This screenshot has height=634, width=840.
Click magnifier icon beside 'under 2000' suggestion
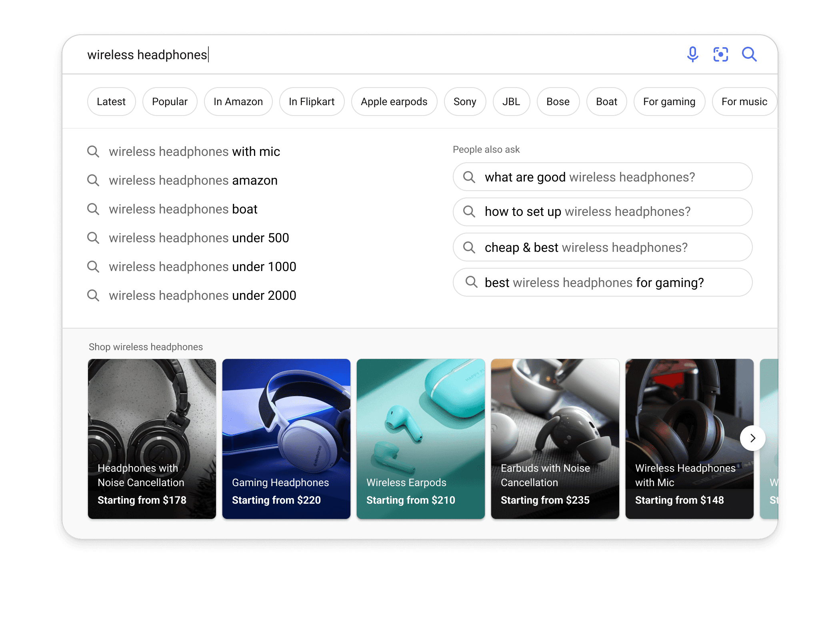[93, 295]
